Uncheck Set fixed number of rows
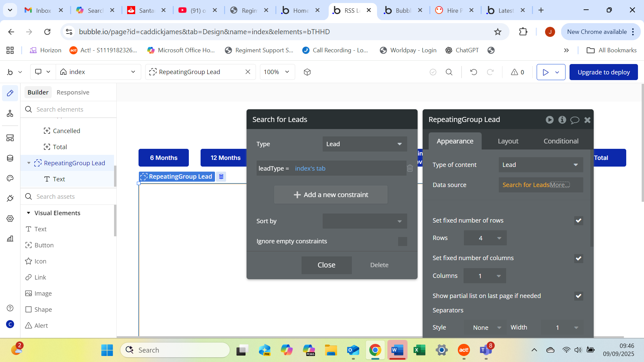Image resolution: width=644 pixels, height=362 pixels. click(x=578, y=221)
